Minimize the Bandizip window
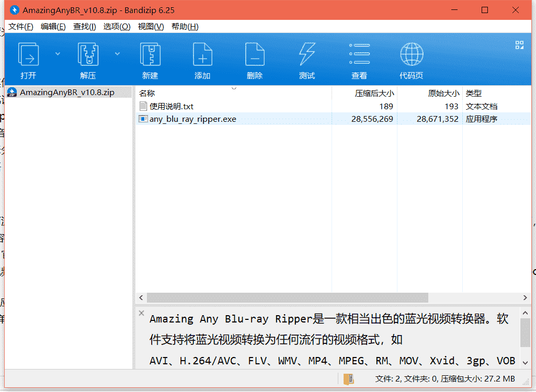Viewport: 536px width, 392px height. (454, 10)
